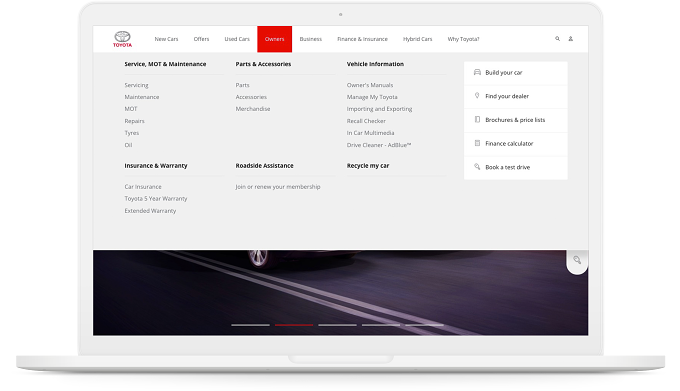Select the MOT link

[x=131, y=109]
